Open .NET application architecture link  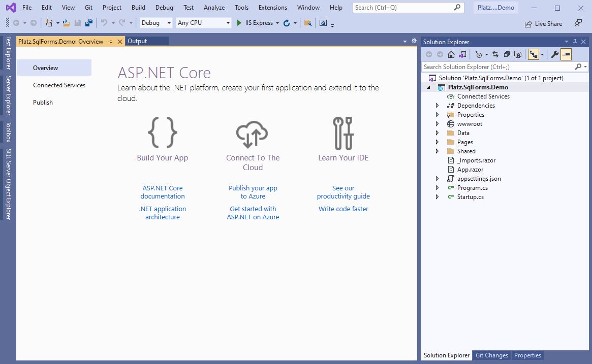162,213
